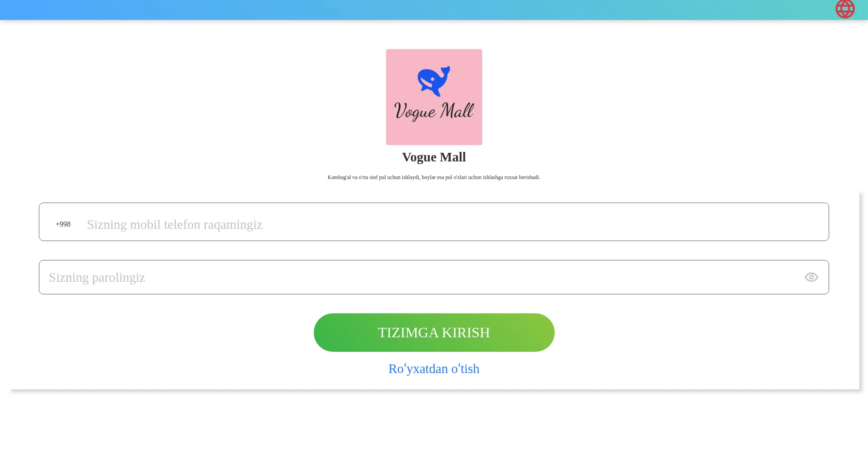Click the "Sizning mobil telefon raqamingiz" placeholder text

pyautogui.click(x=175, y=225)
